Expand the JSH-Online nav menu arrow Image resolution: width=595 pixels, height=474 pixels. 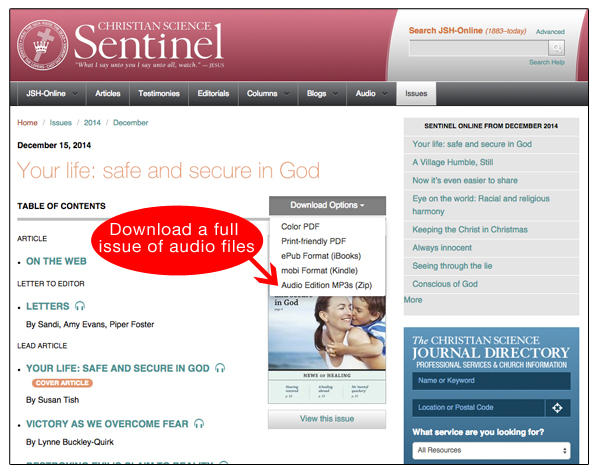(75, 93)
